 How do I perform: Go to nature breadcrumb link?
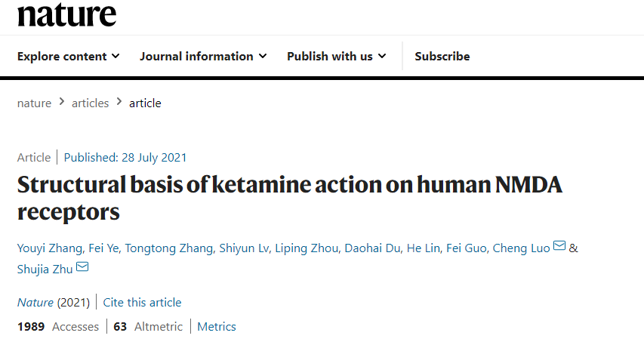tap(34, 103)
